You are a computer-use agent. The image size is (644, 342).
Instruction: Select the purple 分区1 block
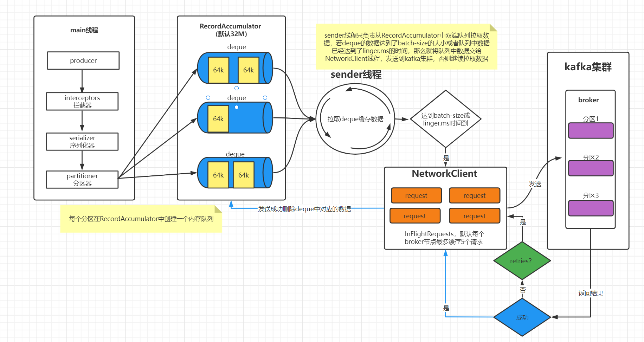pos(591,130)
